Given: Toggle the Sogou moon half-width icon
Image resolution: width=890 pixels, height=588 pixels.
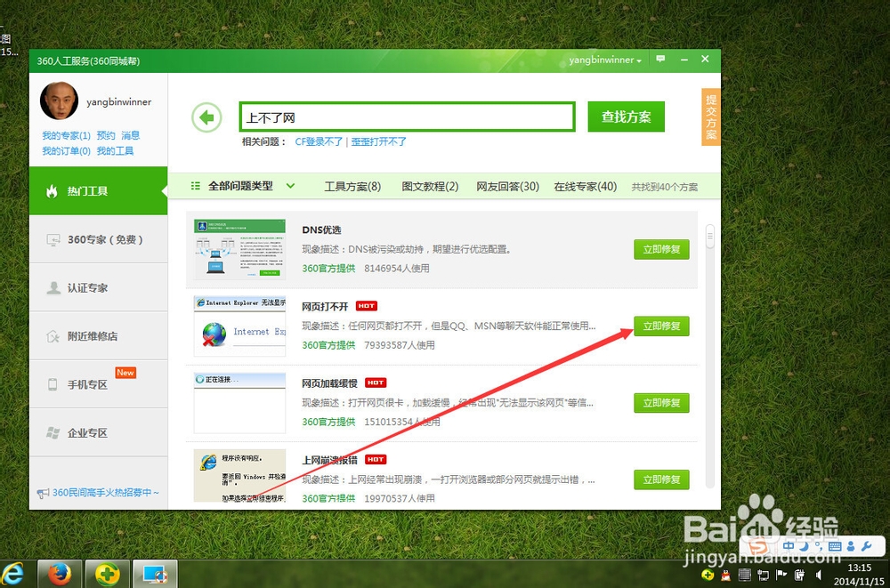Looking at the screenshot, I should point(805,546).
